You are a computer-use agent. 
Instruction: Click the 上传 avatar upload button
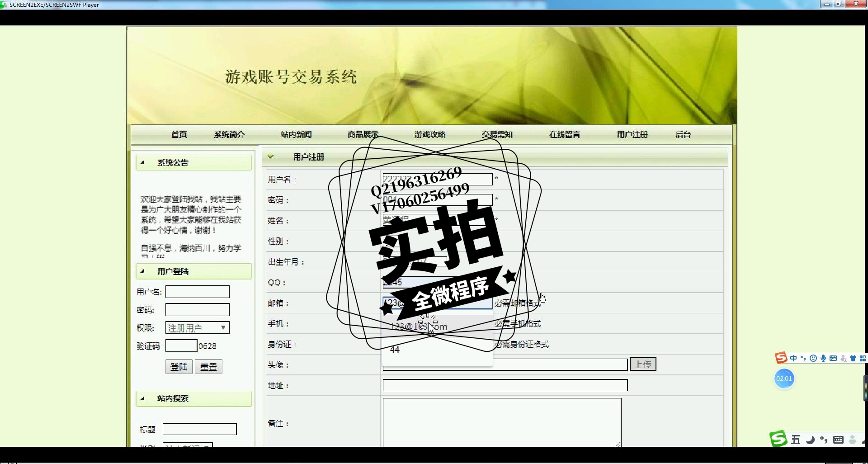(x=643, y=364)
